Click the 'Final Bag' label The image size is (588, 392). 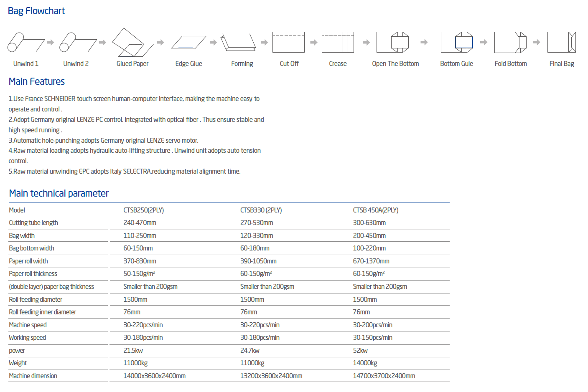click(x=562, y=63)
